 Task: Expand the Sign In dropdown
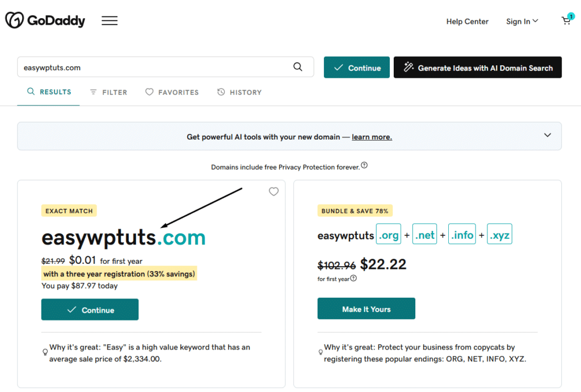[522, 22]
